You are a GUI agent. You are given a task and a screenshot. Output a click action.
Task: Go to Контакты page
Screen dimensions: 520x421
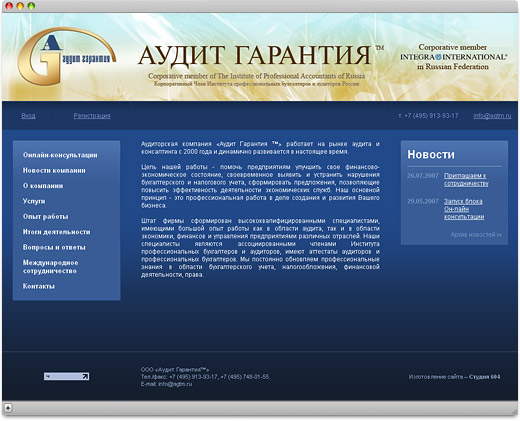click(39, 286)
